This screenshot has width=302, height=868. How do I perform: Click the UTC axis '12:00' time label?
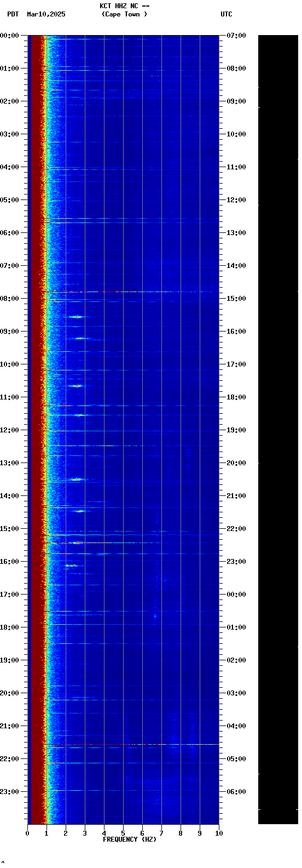[236, 200]
